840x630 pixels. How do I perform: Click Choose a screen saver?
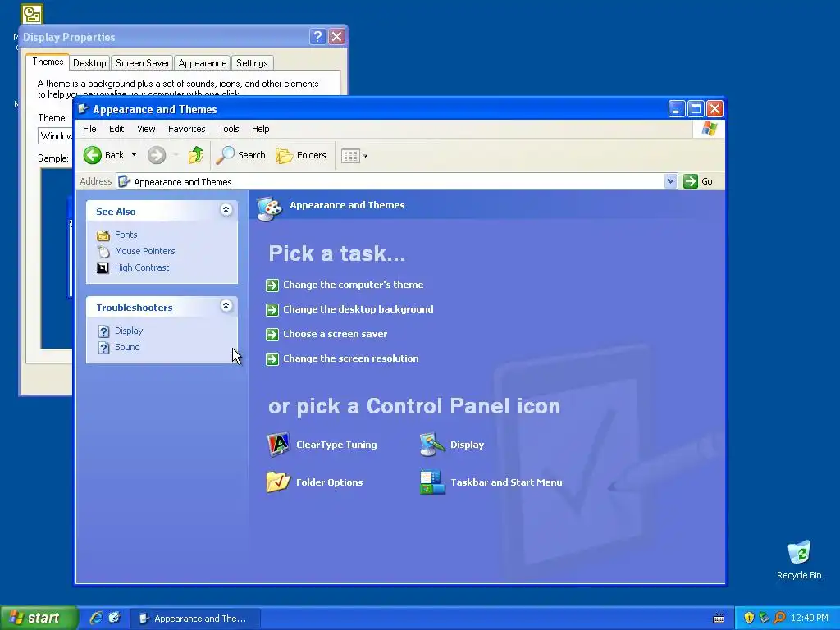(x=335, y=335)
